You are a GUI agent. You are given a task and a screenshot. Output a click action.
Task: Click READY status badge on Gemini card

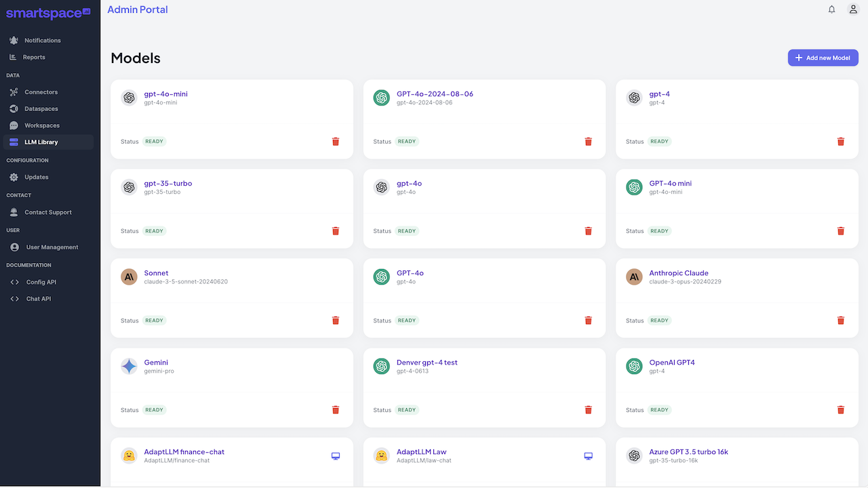coord(155,410)
